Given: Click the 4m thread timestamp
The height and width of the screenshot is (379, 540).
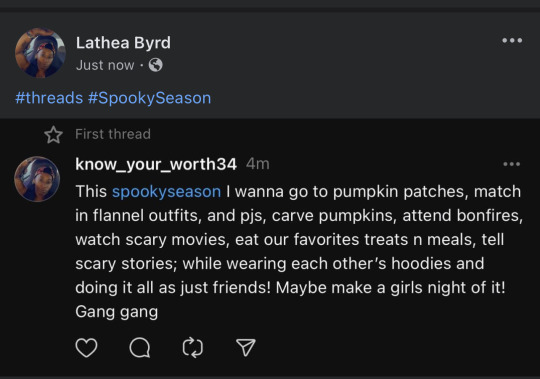Looking at the screenshot, I should click(x=258, y=164).
